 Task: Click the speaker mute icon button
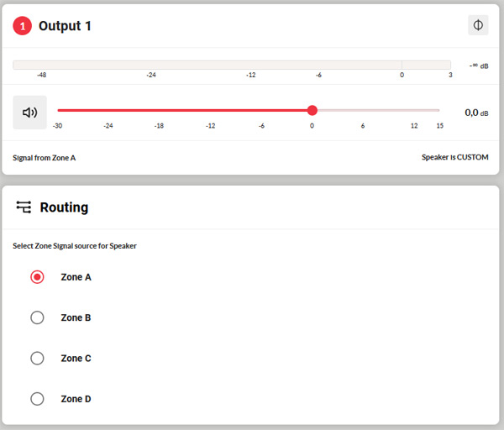click(30, 112)
